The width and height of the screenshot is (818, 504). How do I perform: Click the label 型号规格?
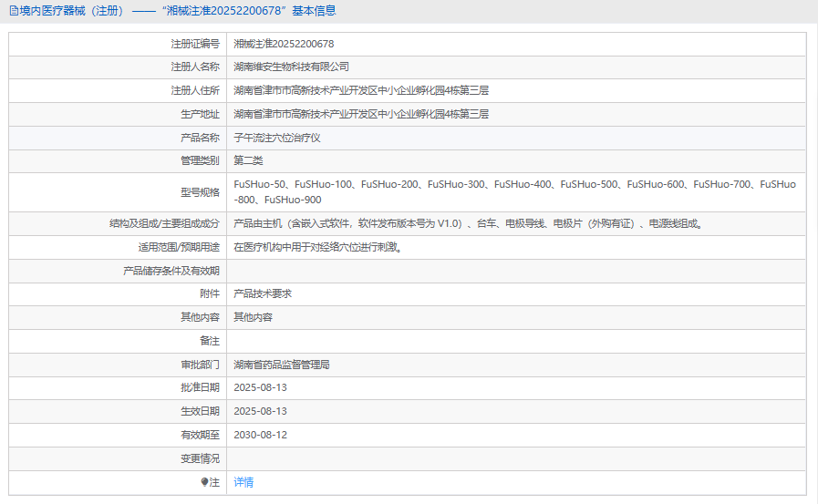point(201,192)
